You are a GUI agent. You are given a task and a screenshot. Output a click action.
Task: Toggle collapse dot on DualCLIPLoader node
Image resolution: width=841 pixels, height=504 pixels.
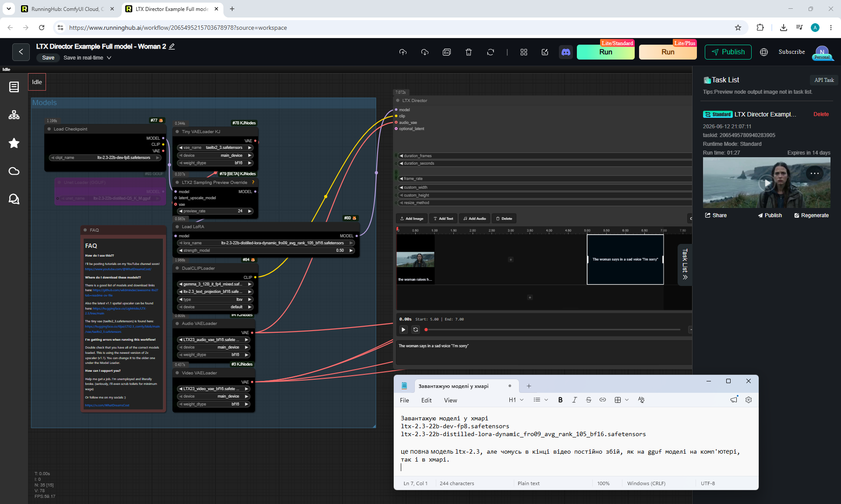[x=177, y=268]
